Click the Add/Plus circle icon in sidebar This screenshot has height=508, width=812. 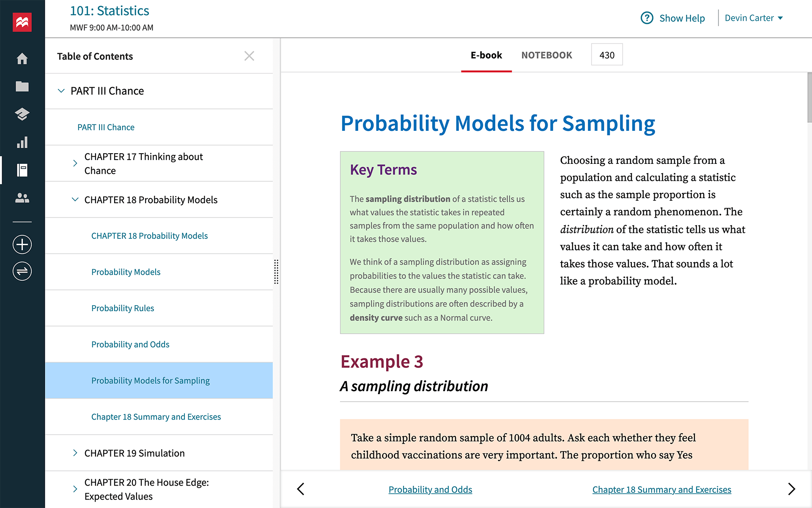22,245
